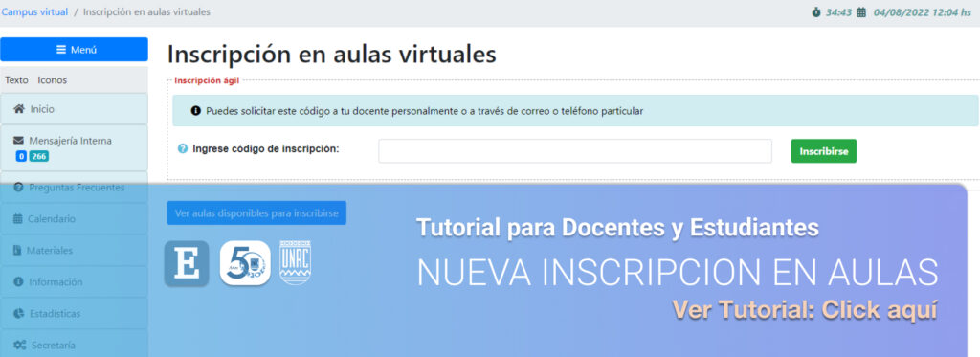The height and width of the screenshot is (357, 980).
Task: Click the square E logo
Action: [187, 264]
